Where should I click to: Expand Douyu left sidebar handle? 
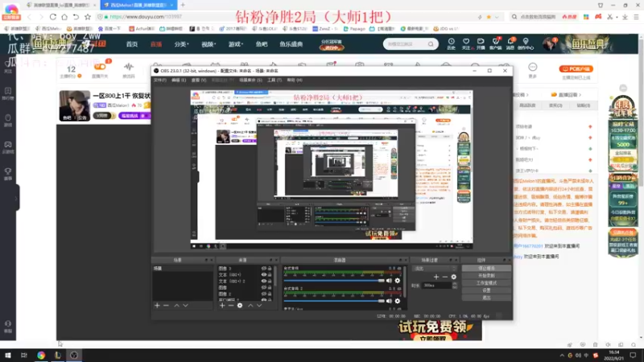(x=16, y=199)
